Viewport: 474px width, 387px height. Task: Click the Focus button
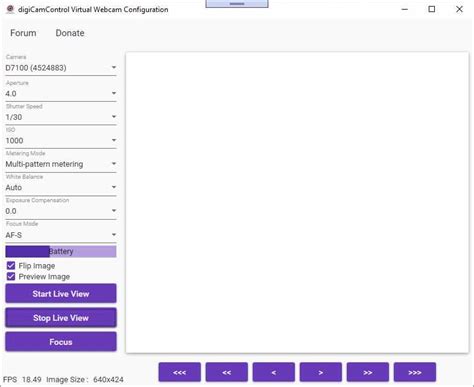[61, 342]
